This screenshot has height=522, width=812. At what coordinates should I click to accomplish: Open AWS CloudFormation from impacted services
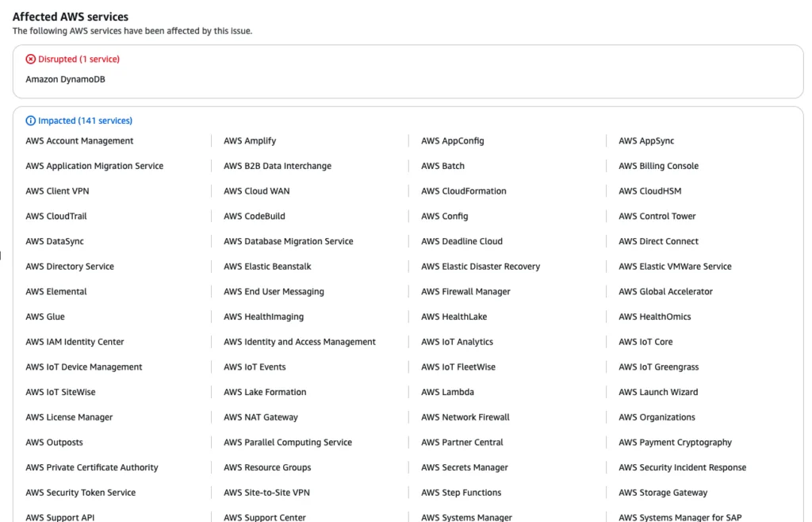[x=463, y=191]
